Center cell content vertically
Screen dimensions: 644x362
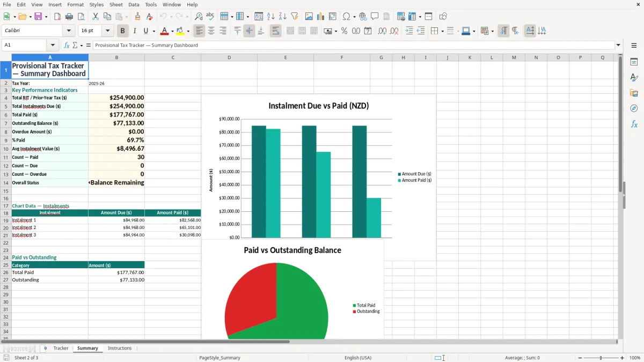tap(249, 31)
